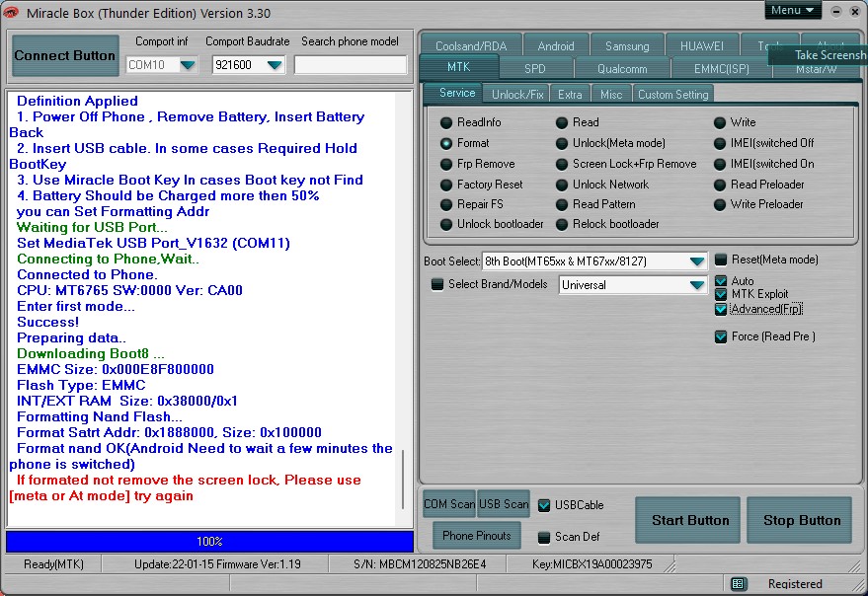Select the Frp Remove radio option
This screenshot has height=596, width=868.
coord(446,165)
